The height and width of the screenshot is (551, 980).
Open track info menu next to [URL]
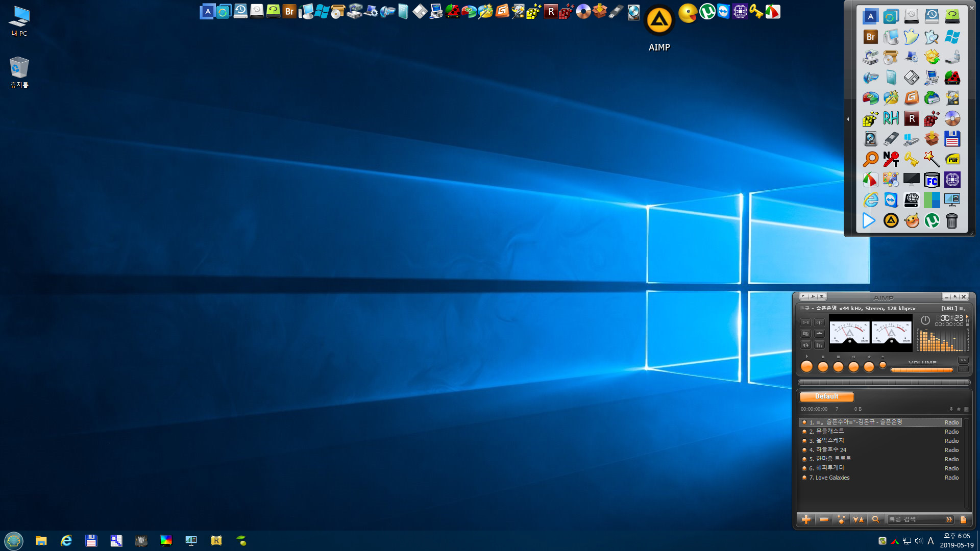click(x=963, y=308)
